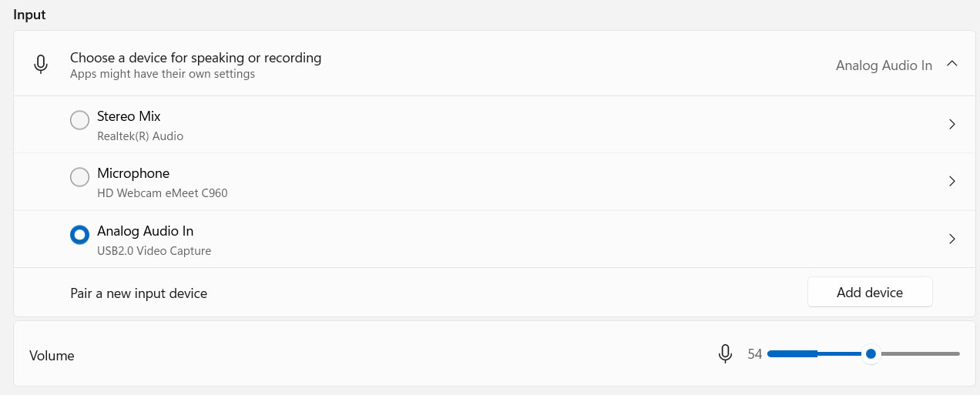Click the Add device button

(x=870, y=293)
